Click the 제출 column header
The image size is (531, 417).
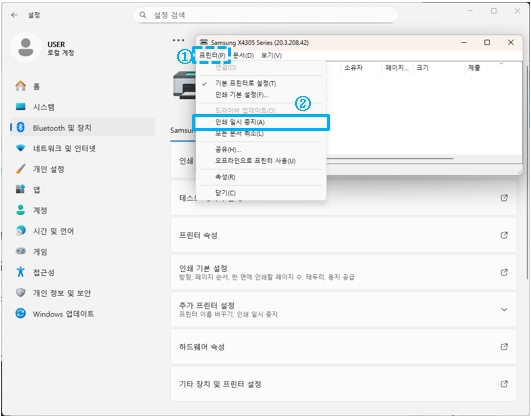tap(474, 68)
